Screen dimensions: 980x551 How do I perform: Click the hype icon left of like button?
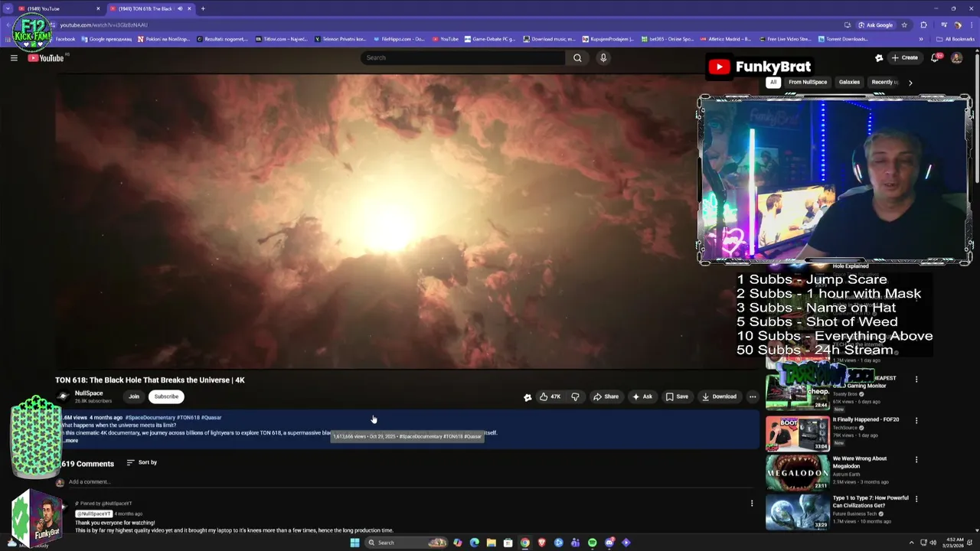click(528, 397)
